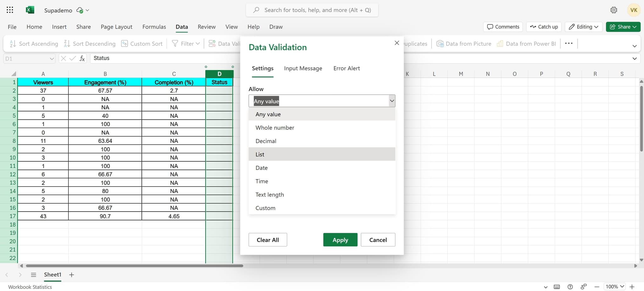Click the app launcher grid icon
Viewport: 644px width, 291px height.
[10, 10]
